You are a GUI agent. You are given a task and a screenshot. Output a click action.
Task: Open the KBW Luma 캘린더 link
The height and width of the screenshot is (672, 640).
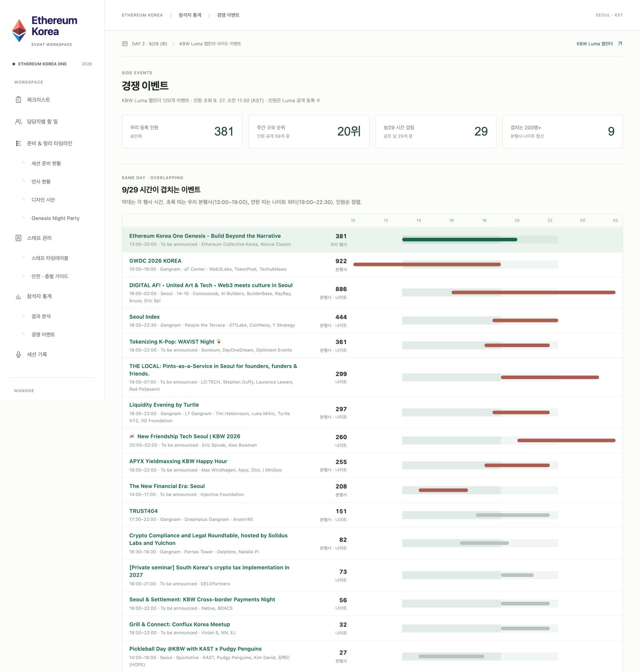point(594,44)
